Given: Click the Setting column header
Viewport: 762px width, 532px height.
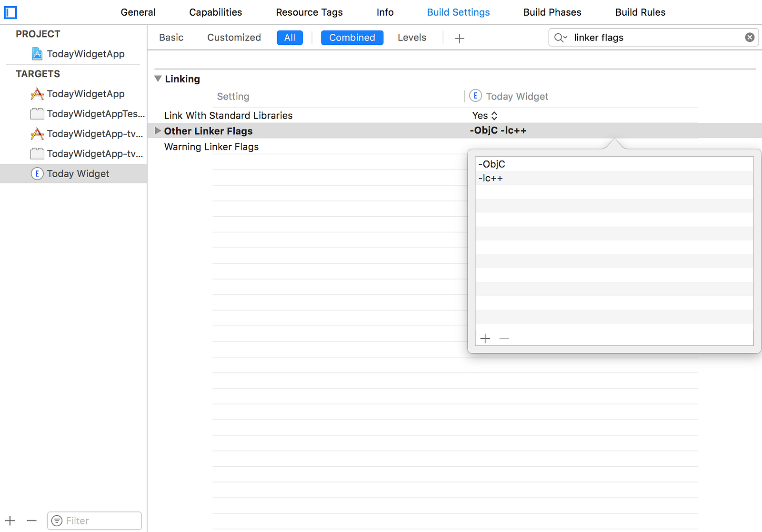Looking at the screenshot, I should click(233, 96).
